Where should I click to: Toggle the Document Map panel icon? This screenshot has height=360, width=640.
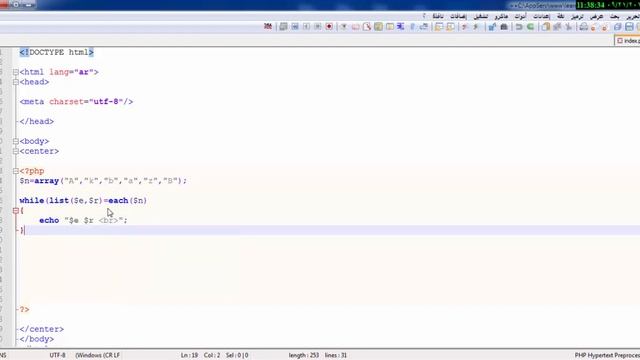[x=378, y=27]
